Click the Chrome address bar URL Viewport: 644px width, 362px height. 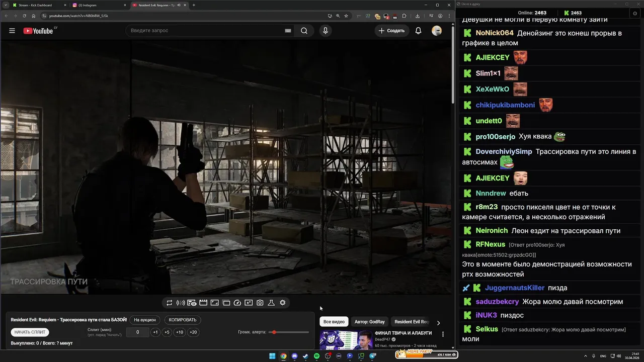78,16
